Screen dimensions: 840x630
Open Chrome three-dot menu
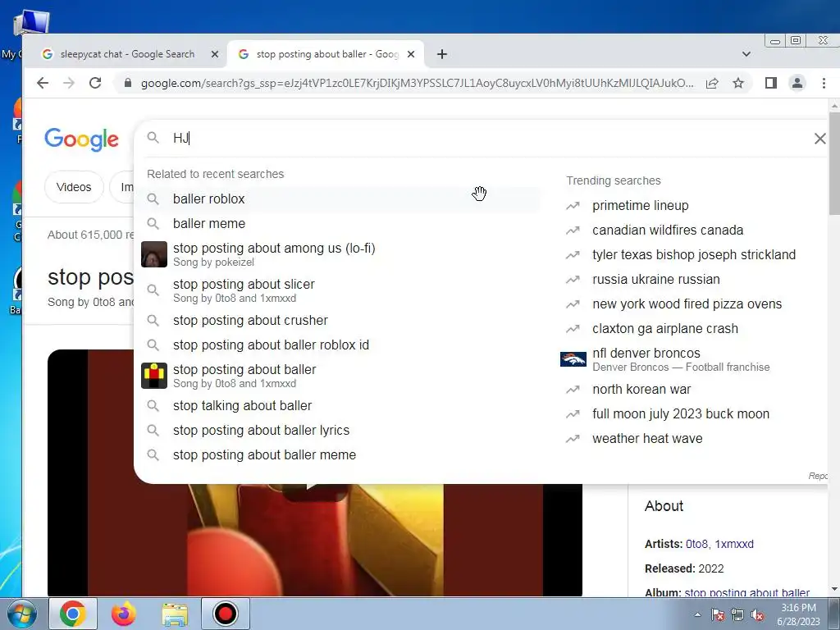pyautogui.click(x=824, y=83)
